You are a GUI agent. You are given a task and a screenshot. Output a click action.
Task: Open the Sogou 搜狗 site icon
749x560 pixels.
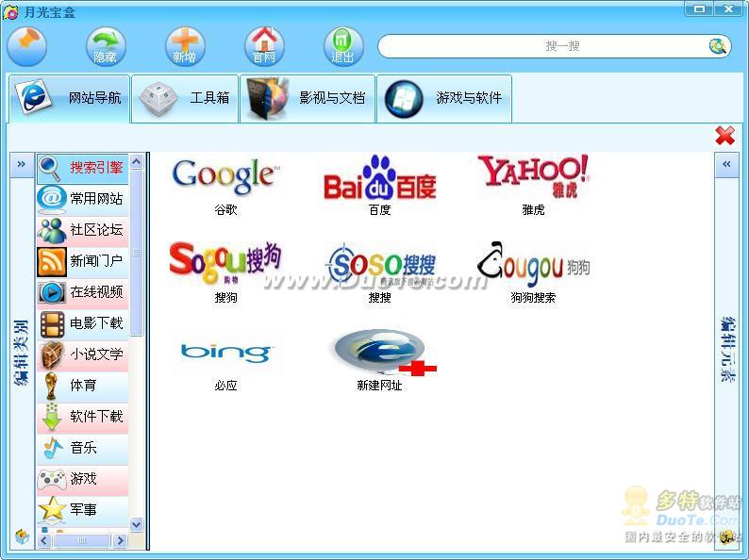pos(225,264)
